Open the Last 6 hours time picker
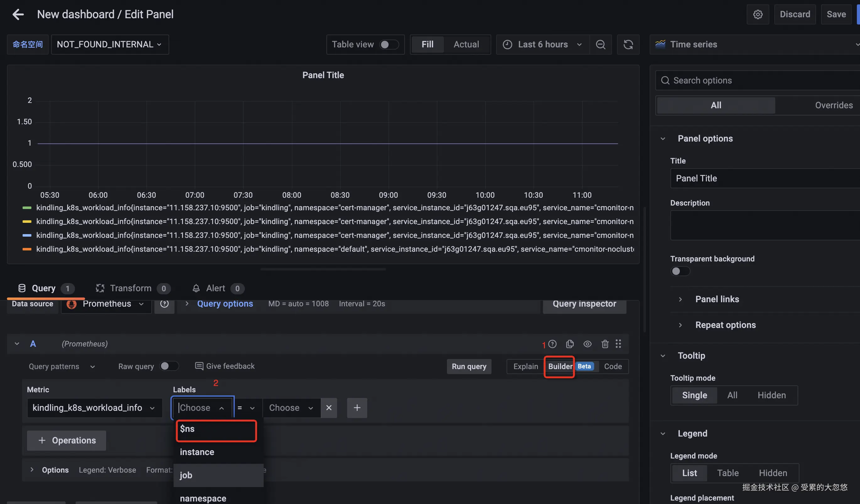This screenshot has height=504, width=860. point(543,44)
